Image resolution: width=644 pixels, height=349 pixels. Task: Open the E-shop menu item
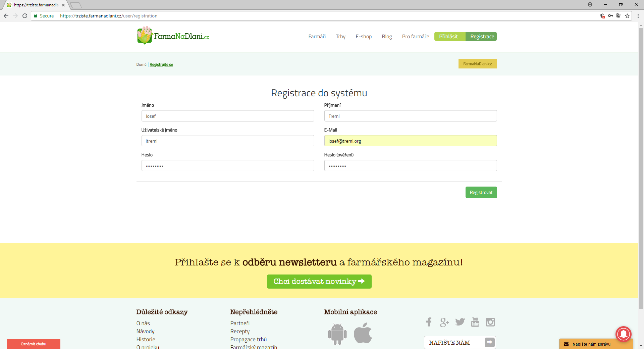pyautogui.click(x=364, y=37)
